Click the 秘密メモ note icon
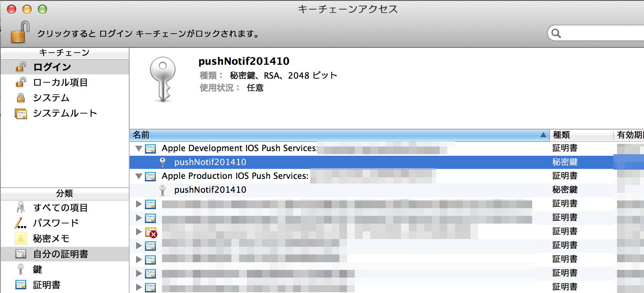Viewport: 644px width, 293px height. [21, 239]
